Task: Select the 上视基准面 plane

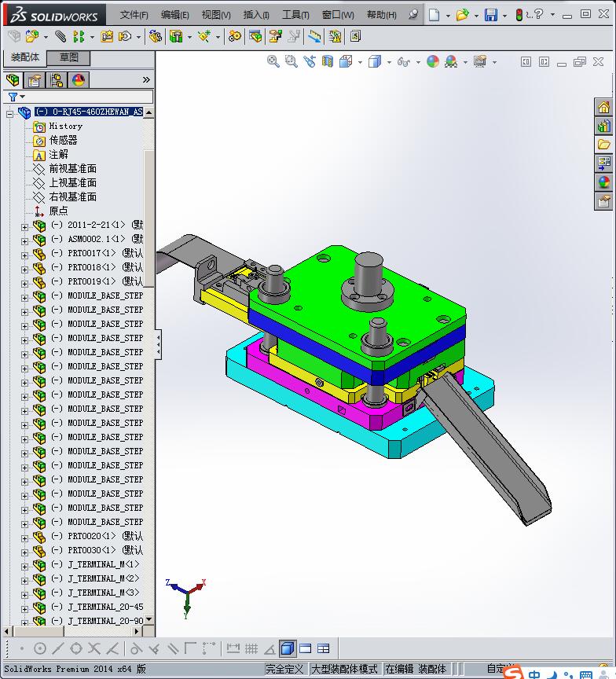Action: 73,182
